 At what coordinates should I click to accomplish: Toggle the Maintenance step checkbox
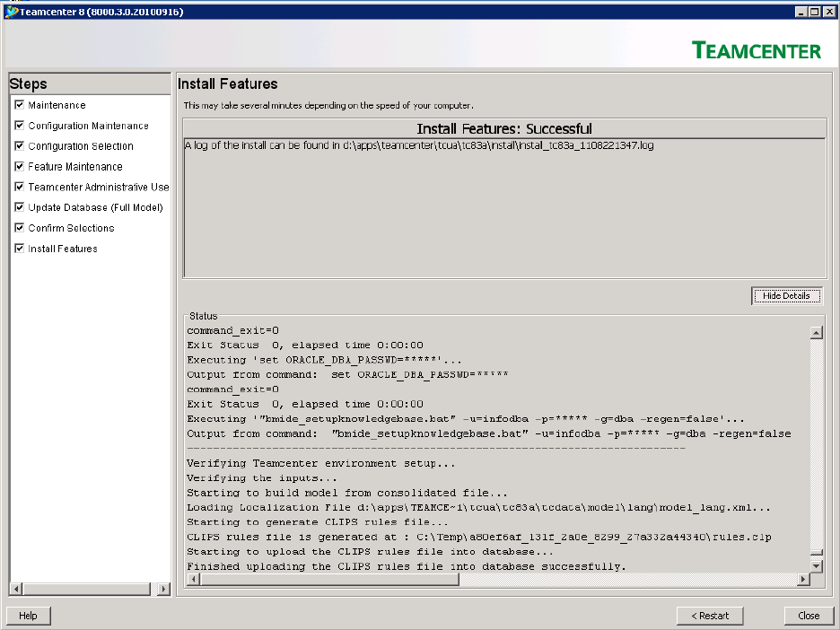[19, 104]
